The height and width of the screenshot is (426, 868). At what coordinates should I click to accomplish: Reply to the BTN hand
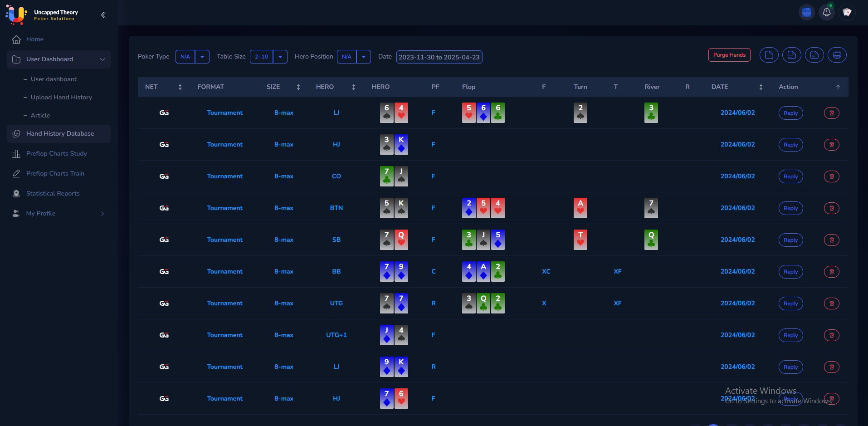tap(790, 208)
